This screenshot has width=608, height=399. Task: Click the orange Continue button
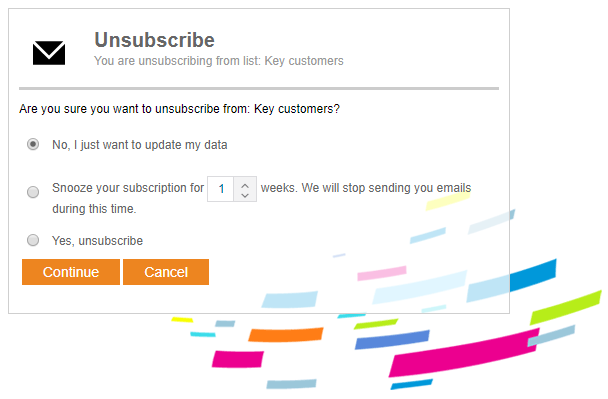[x=71, y=272]
